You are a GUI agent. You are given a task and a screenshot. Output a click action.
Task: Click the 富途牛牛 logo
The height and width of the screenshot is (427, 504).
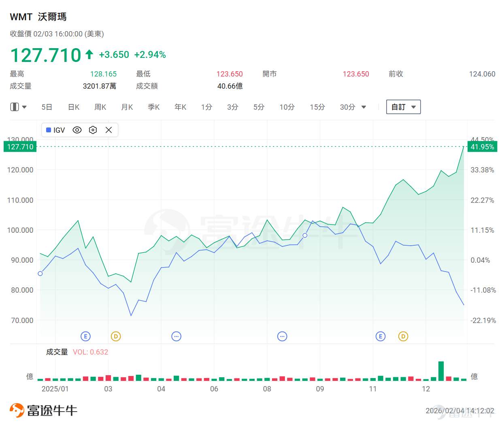pos(43,410)
